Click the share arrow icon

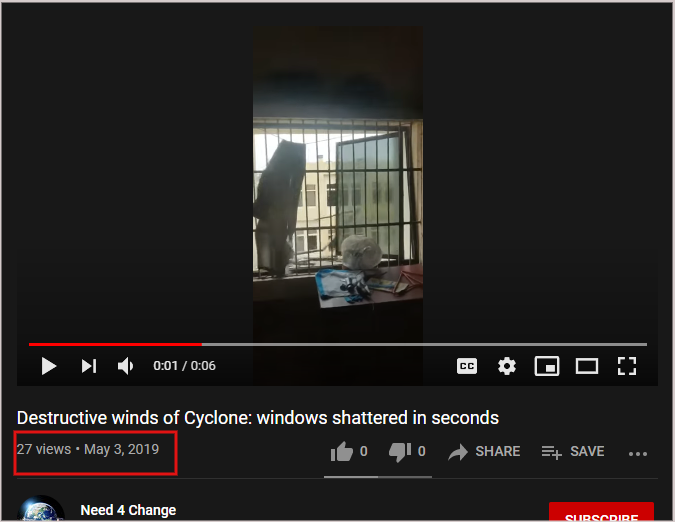(x=458, y=452)
